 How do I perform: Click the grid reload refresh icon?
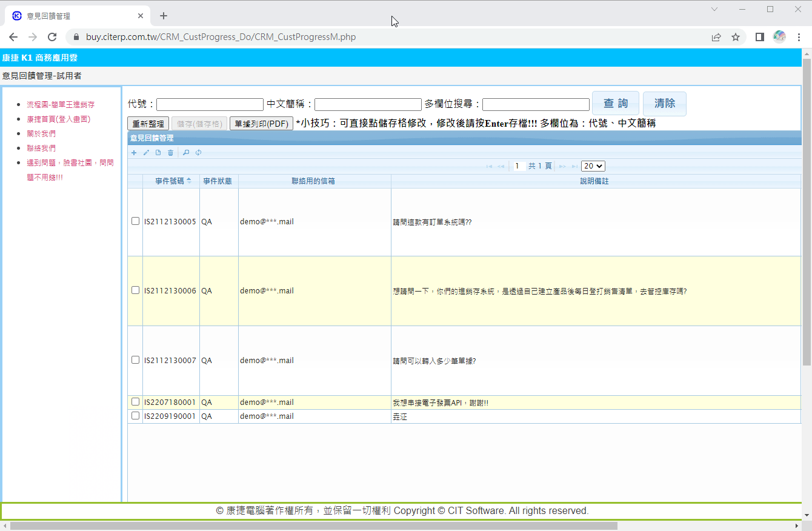[x=198, y=153]
